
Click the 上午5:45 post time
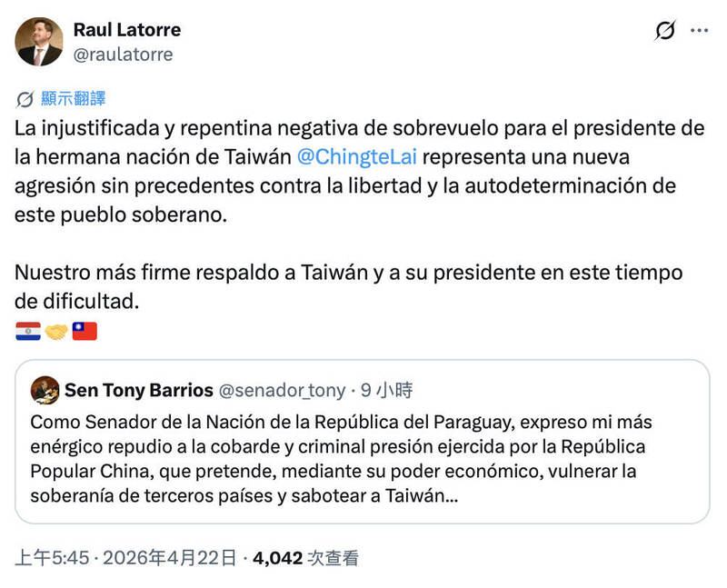pyautogui.click(x=47, y=557)
